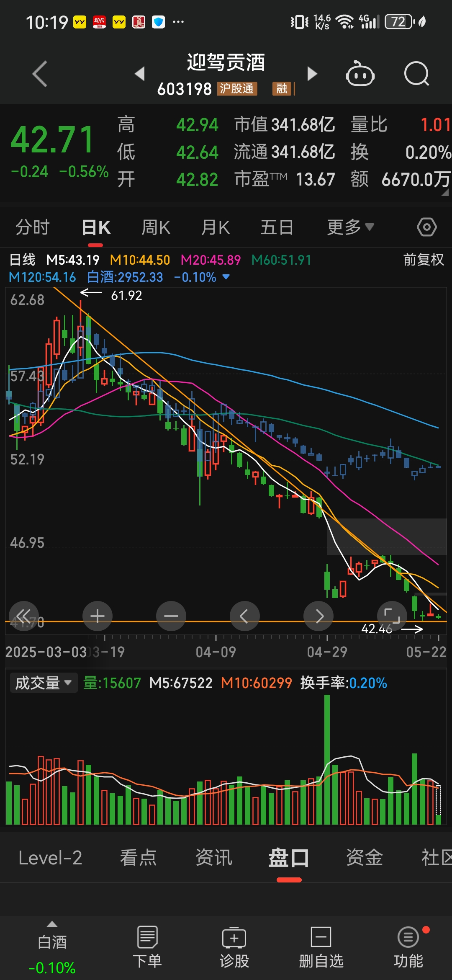Open 下单 order placement
The image size is (452, 980).
click(x=147, y=947)
